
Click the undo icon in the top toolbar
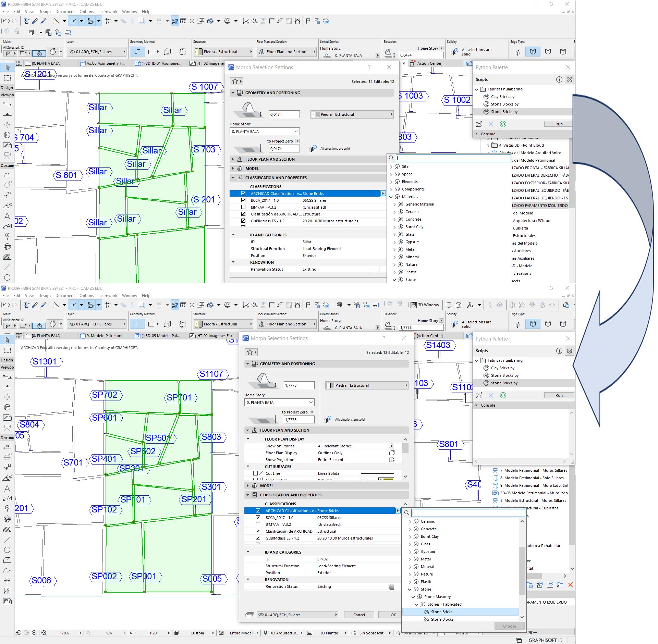6,21
